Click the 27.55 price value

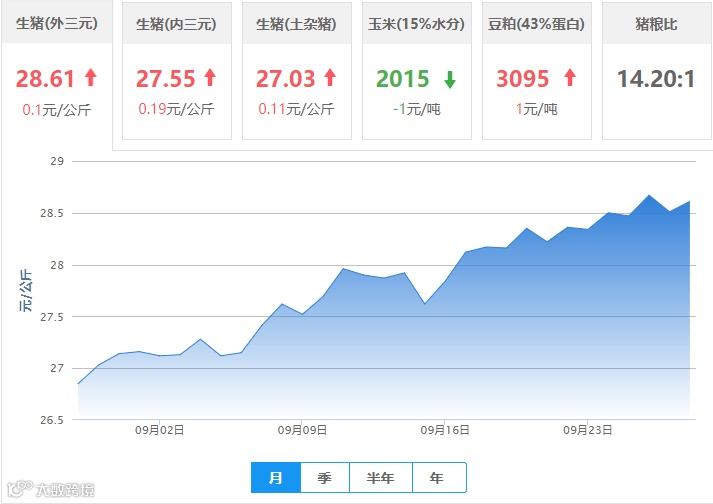[x=166, y=79]
